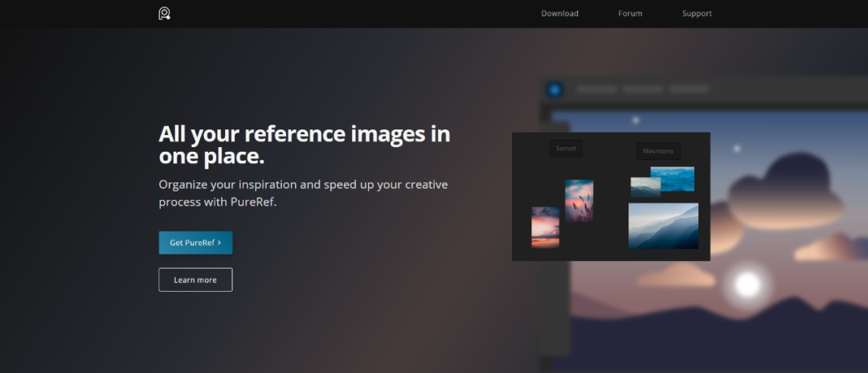The image size is (868, 373).
Task: Select the Mountains label in board preview
Action: coord(658,150)
